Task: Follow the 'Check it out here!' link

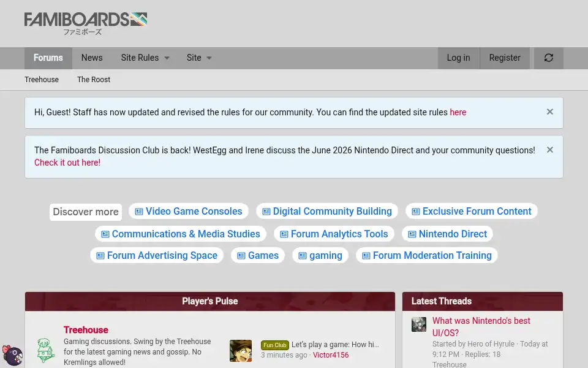Action: [67, 163]
